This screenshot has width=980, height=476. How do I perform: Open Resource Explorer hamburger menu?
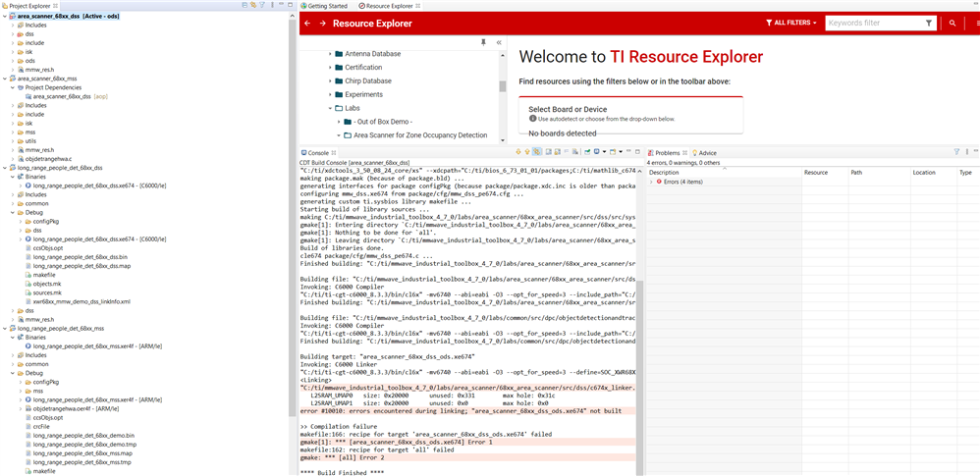976,24
